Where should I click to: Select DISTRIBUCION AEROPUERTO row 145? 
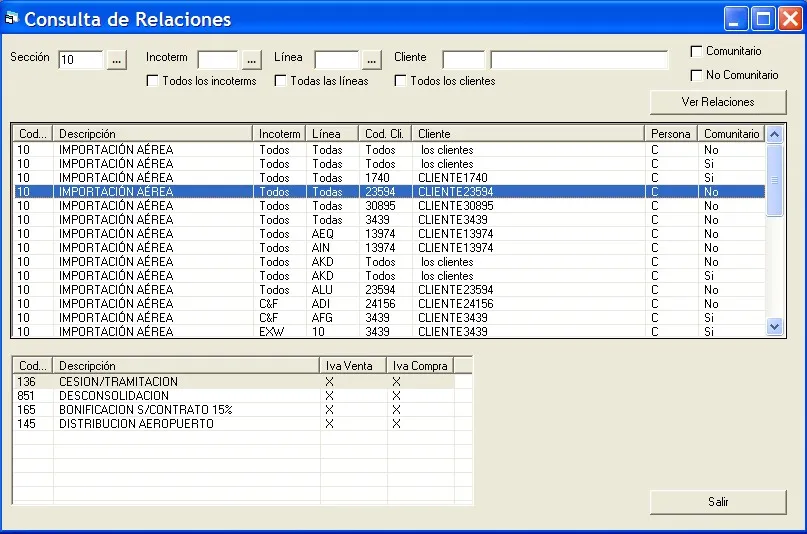(x=234, y=423)
